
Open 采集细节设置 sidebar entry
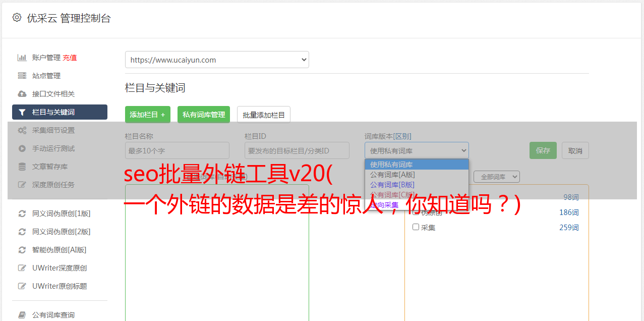53,130
